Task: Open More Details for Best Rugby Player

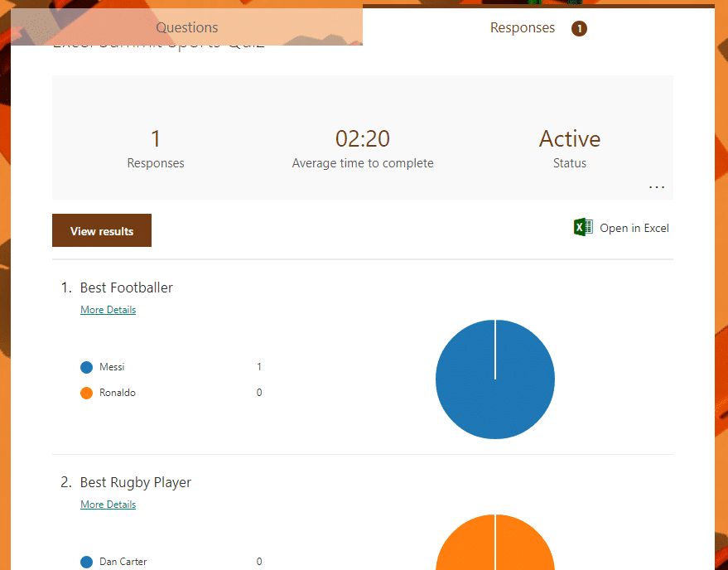Action: tap(108, 504)
